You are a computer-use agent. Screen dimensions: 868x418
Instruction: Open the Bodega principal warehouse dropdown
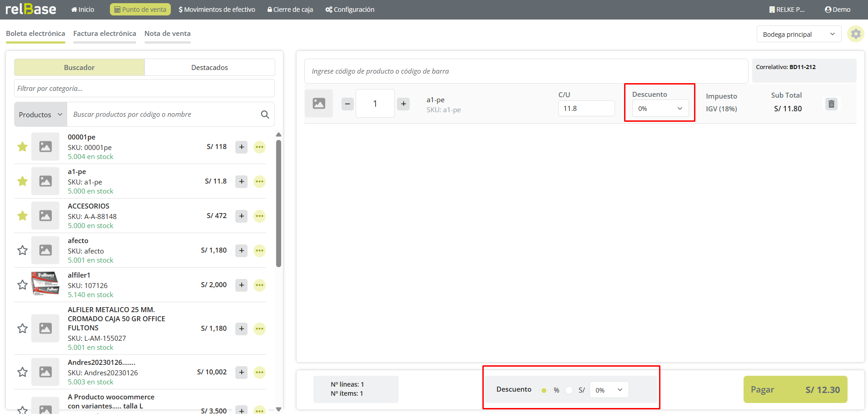pos(799,35)
